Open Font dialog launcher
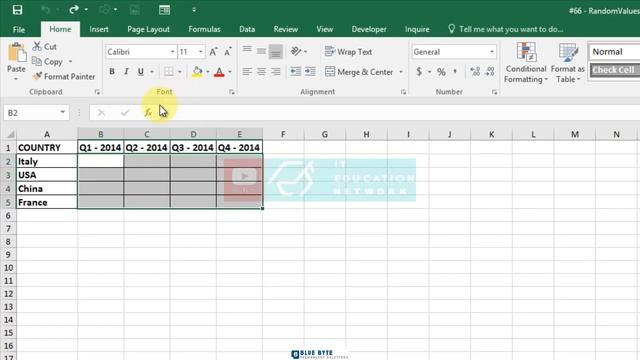The width and height of the screenshot is (640, 360). [x=231, y=92]
